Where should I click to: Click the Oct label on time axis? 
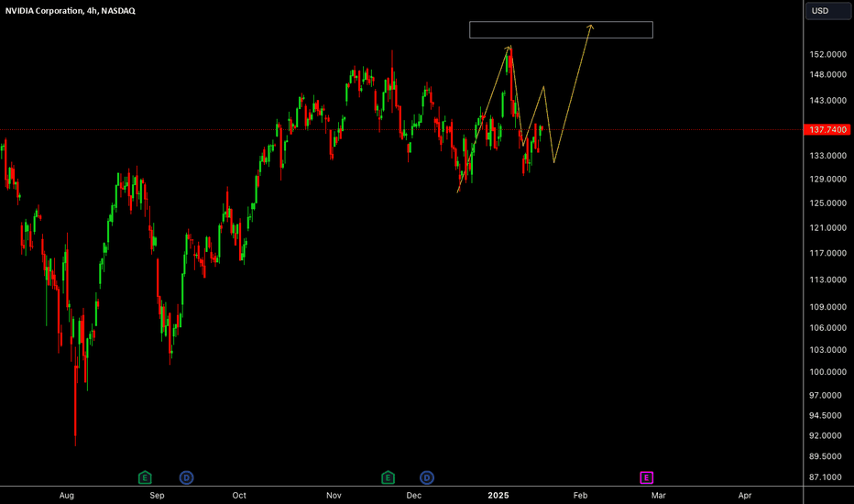pos(239,495)
